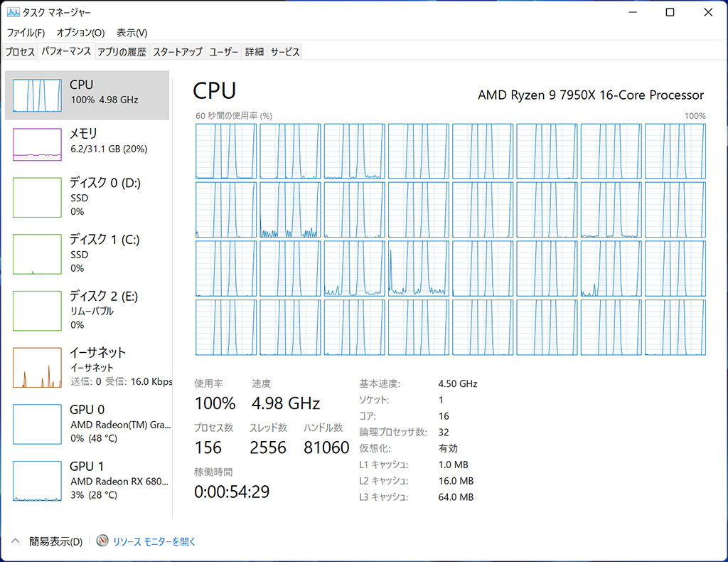Click the ethernet 受信: 16.0 Kbps text
Screen dimensions: 728x562
[139, 381]
